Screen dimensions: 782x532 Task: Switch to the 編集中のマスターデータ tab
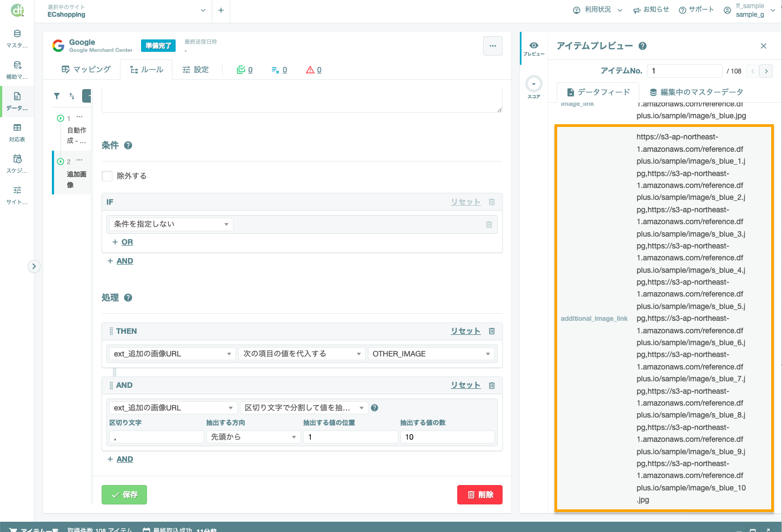(x=696, y=92)
